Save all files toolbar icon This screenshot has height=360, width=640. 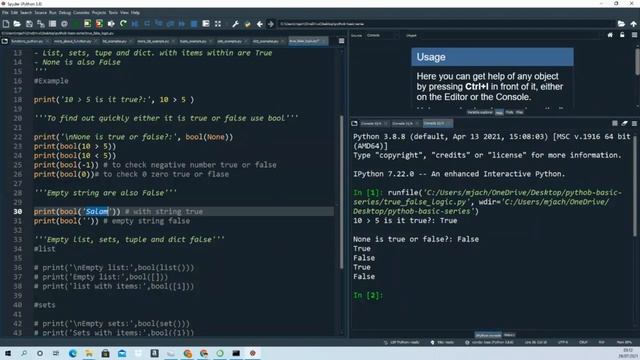[41, 24]
